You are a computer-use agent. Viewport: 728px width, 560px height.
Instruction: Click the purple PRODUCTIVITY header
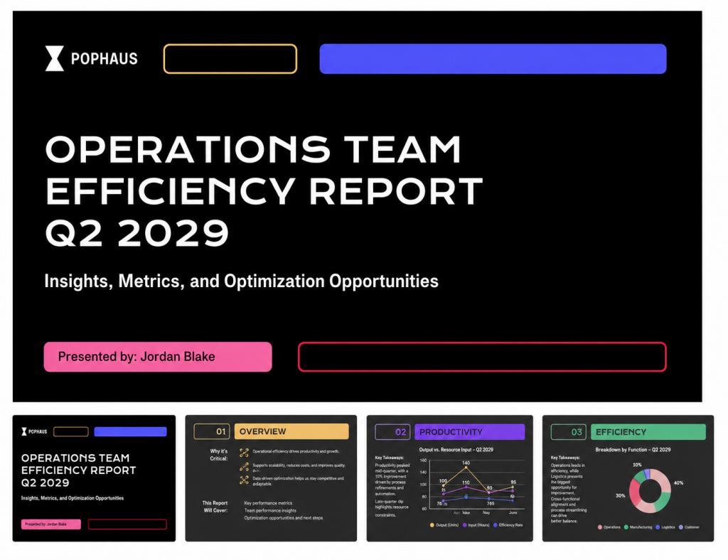click(470, 432)
